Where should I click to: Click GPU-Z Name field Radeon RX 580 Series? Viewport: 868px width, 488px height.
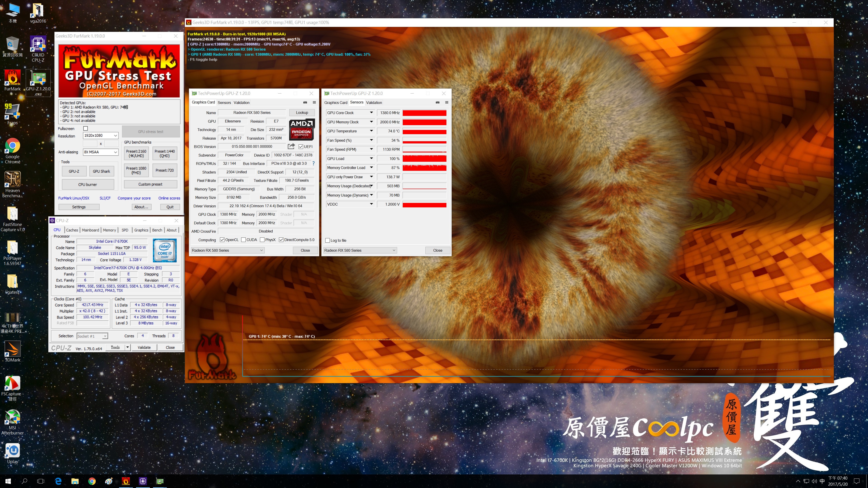tap(252, 113)
